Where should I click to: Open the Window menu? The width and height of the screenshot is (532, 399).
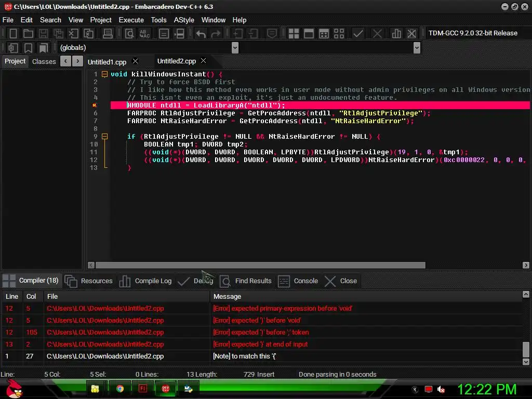[214, 20]
